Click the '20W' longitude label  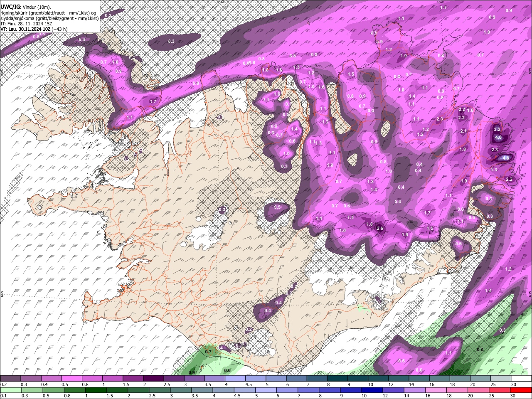221,2
